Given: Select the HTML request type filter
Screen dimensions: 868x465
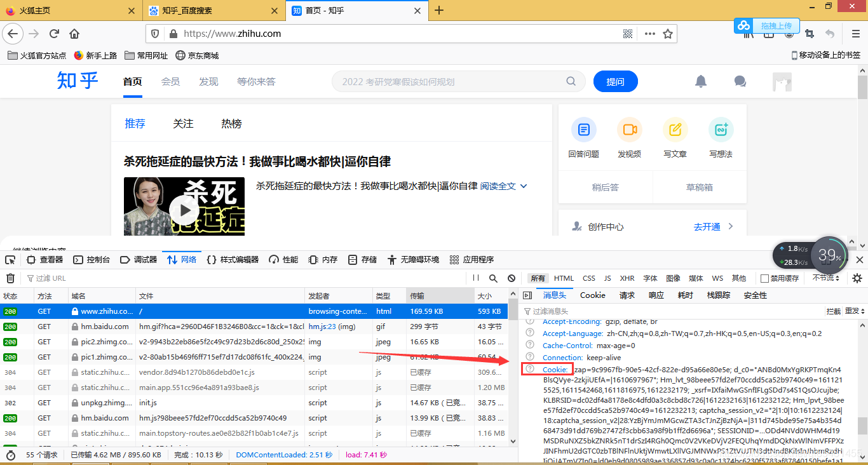Looking at the screenshot, I should (x=564, y=278).
